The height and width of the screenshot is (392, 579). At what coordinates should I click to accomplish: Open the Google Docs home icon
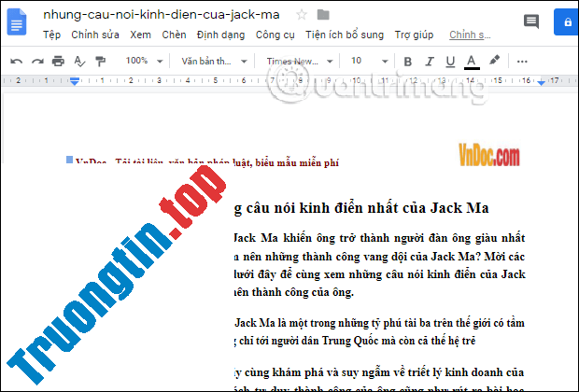pyautogui.click(x=17, y=22)
